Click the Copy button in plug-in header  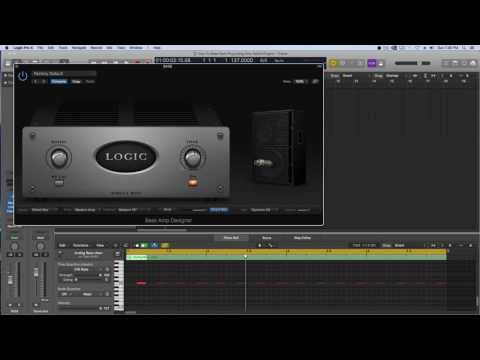[x=76, y=82]
